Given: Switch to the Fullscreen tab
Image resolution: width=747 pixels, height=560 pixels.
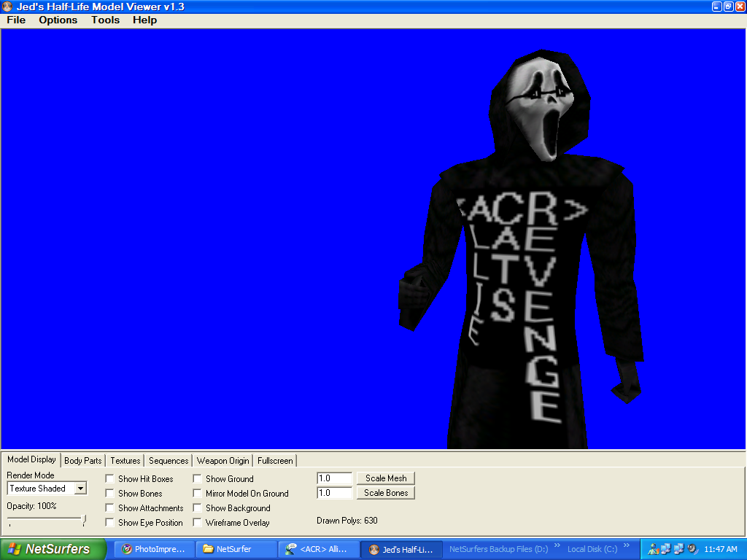Looking at the screenshot, I should tap(275, 461).
